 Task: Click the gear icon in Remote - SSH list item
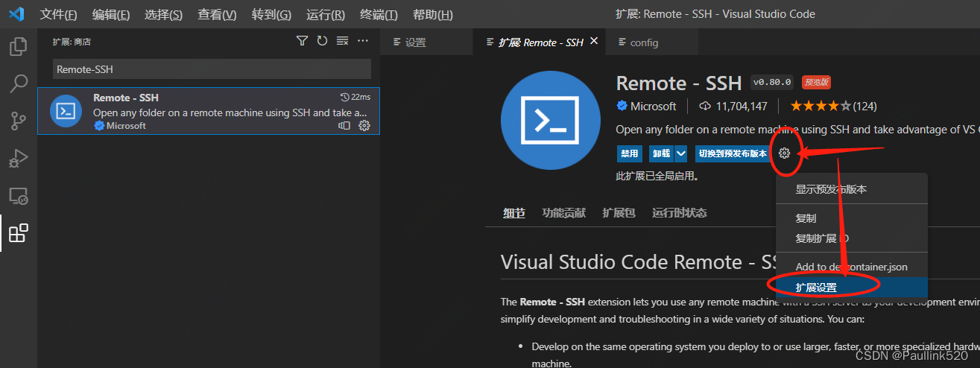click(364, 126)
